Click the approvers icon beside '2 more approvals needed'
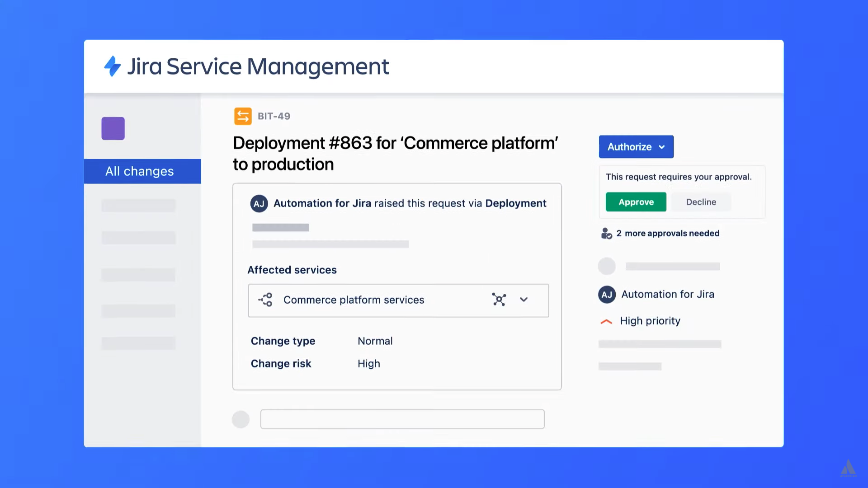 click(606, 233)
